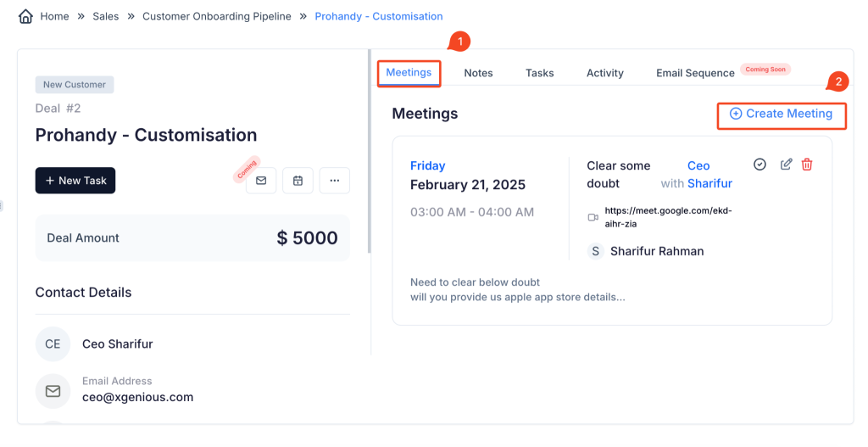Go to Sales in breadcrumb

click(x=106, y=16)
